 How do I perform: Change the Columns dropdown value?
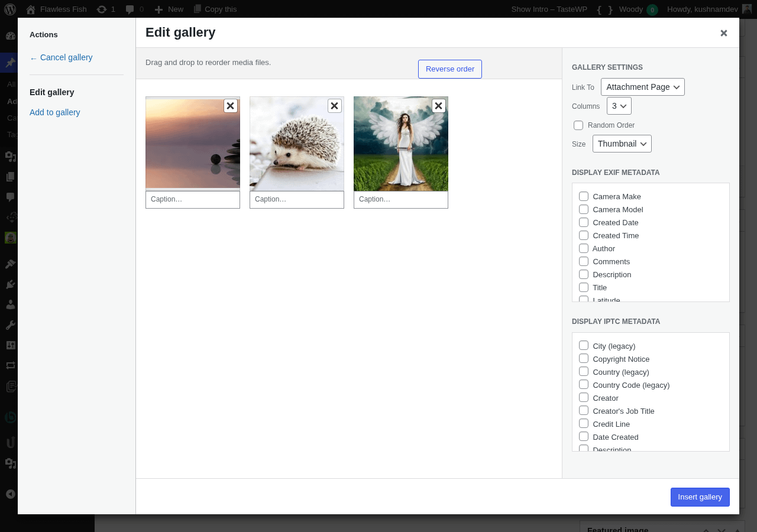pos(619,106)
